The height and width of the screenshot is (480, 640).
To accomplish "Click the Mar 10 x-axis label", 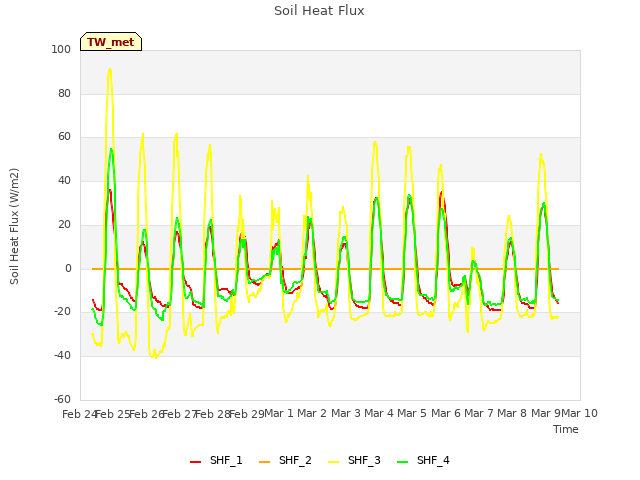I will click(579, 413).
